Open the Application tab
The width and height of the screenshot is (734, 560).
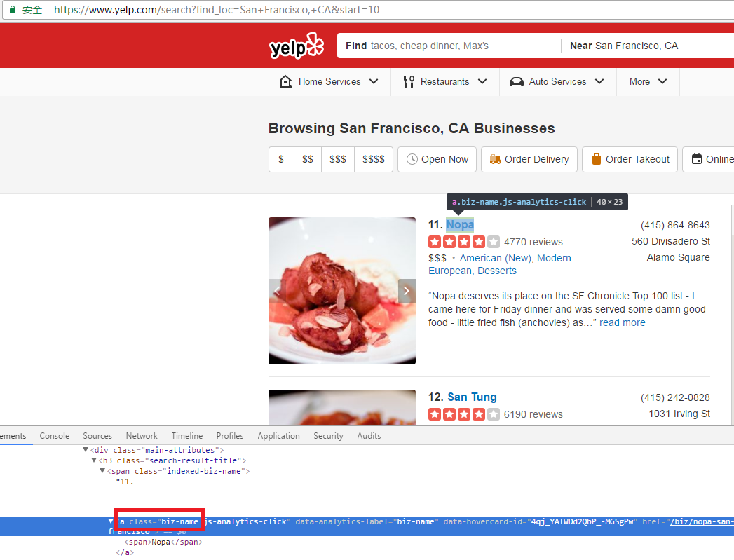point(278,435)
